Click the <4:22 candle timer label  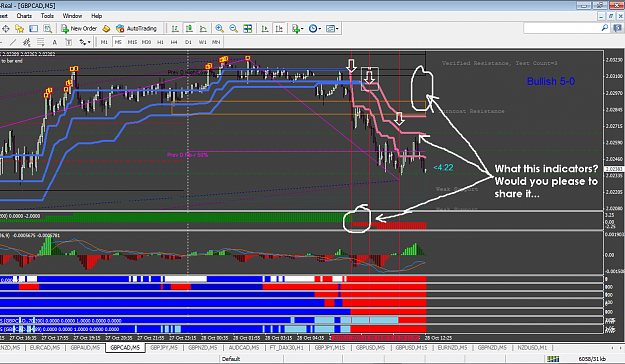point(443,167)
